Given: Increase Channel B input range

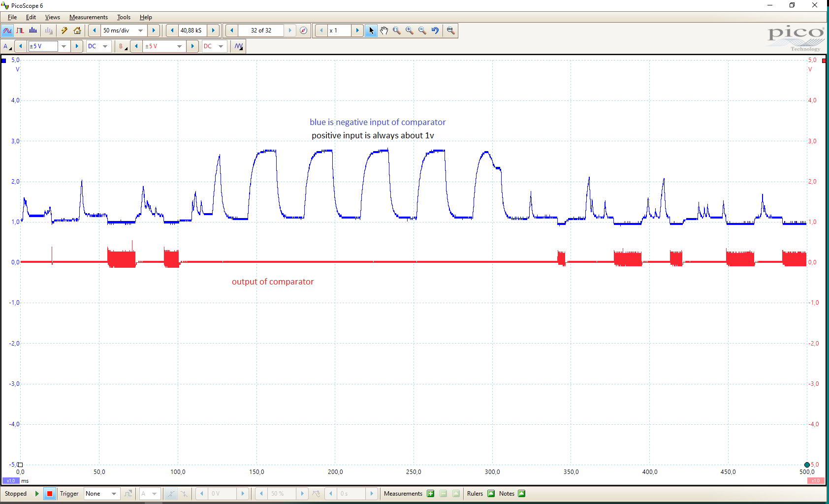Looking at the screenshot, I should 193,46.
